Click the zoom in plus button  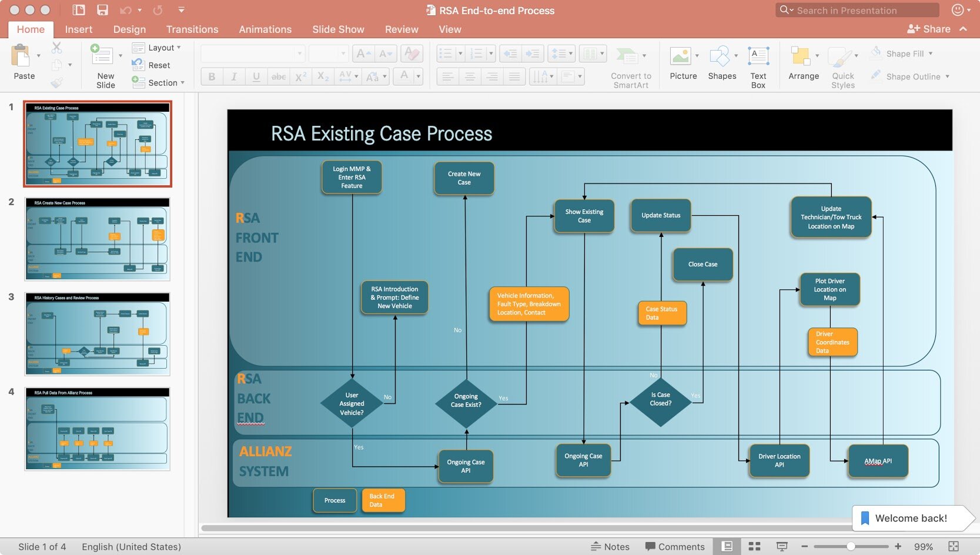(898, 547)
